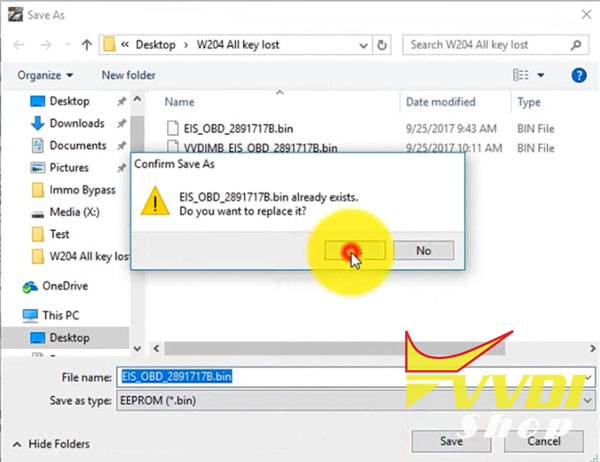
Task: Click the Cancel button
Action: point(544,441)
